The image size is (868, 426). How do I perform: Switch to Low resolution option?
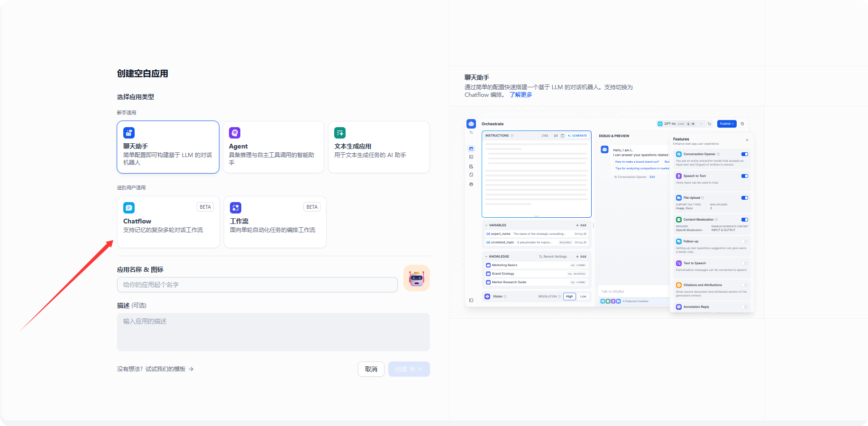coord(583,296)
